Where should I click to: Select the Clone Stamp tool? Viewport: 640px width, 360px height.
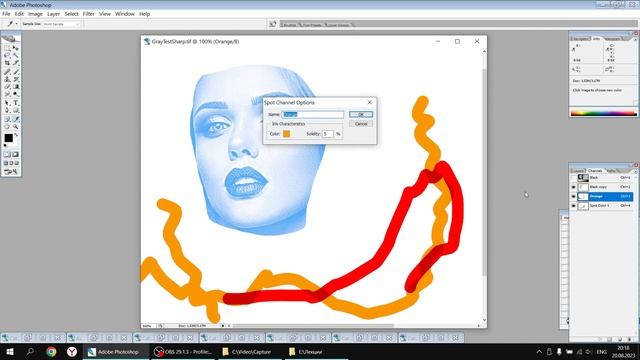[x=7, y=79]
